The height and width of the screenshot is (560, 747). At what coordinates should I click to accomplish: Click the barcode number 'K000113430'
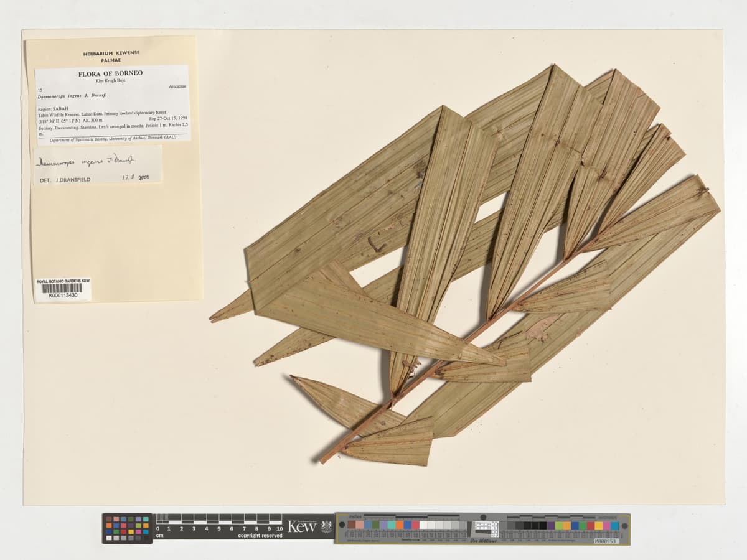coord(63,296)
